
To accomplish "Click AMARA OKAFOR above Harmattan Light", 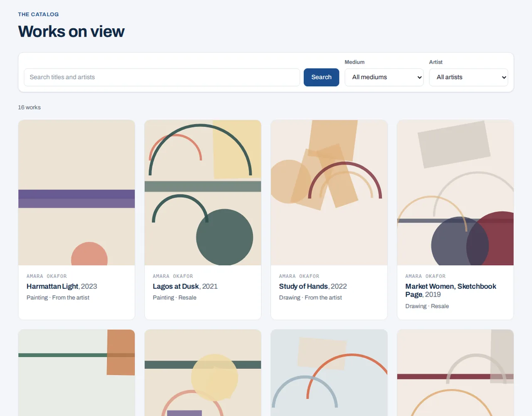I will [47, 276].
